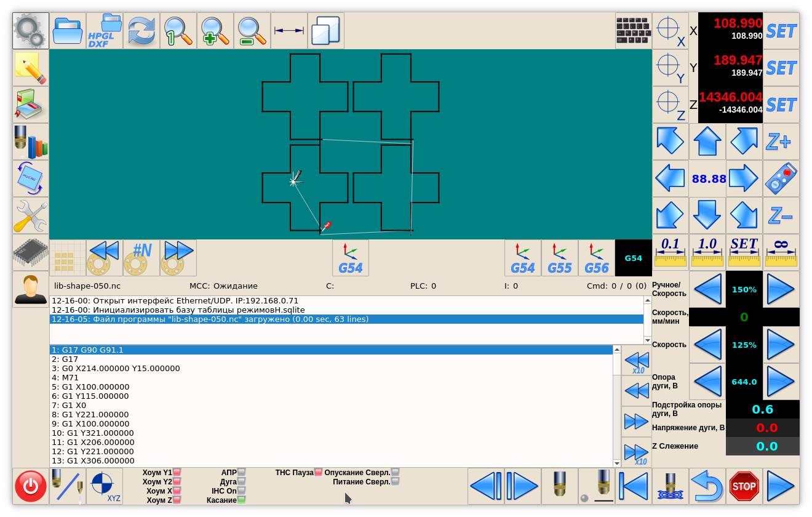
Task: Select the G55 coordinate system
Action: (560, 258)
